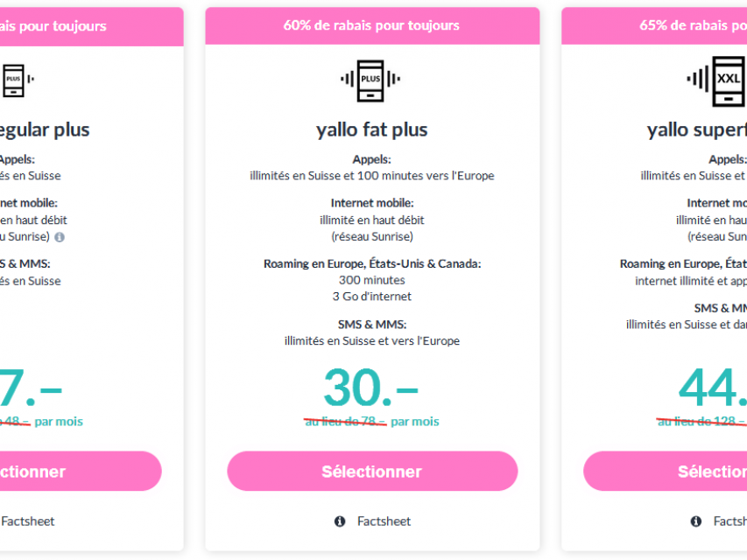This screenshot has height=560, width=747.
Task: Click the yallo fat plus phone icon
Action: pyautogui.click(x=370, y=80)
